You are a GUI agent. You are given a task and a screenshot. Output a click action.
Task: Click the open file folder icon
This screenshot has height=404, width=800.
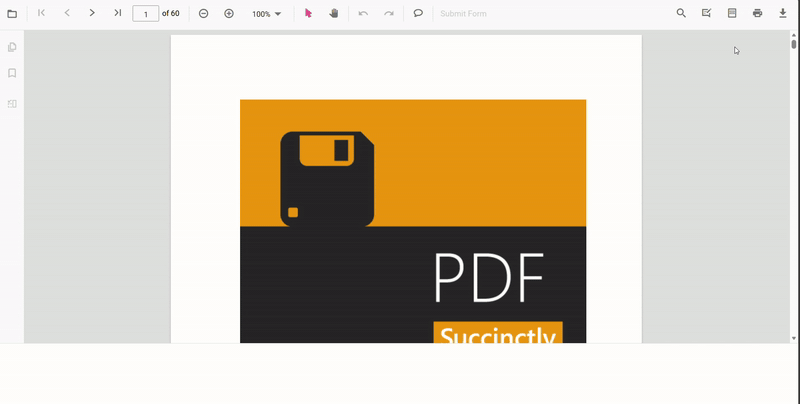[12, 14]
